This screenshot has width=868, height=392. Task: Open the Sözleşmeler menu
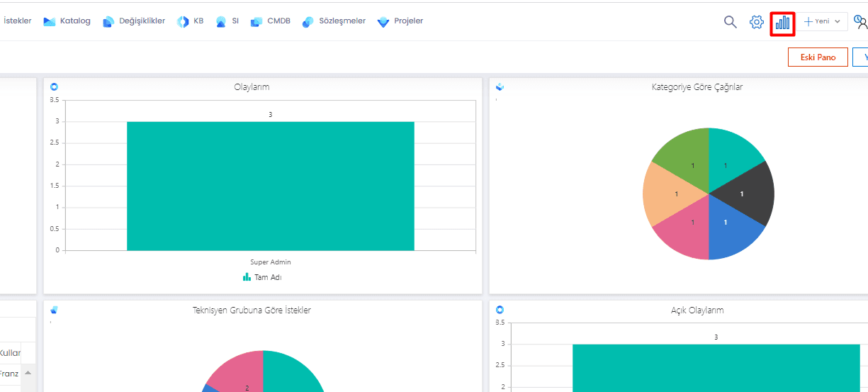point(333,21)
